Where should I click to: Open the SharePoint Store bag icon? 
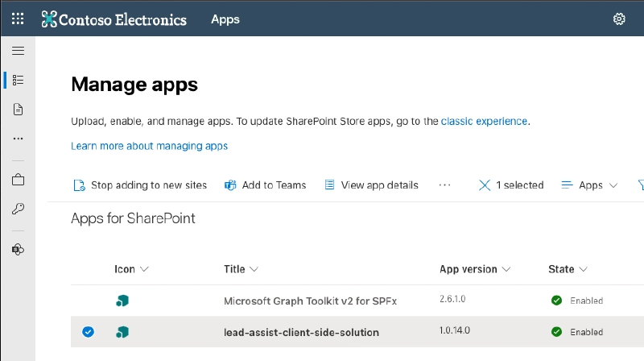tap(18, 180)
